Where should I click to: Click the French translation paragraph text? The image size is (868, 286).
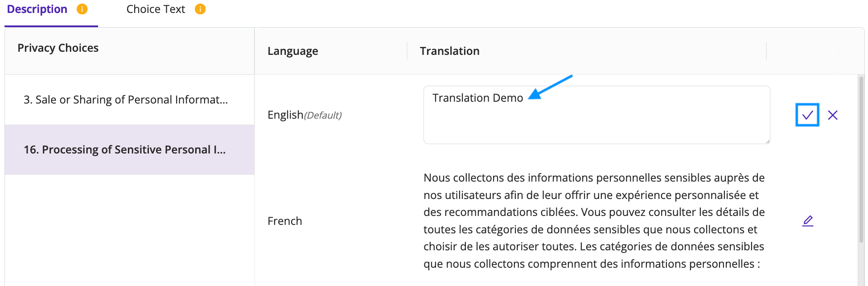pyautogui.click(x=594, y=221)
